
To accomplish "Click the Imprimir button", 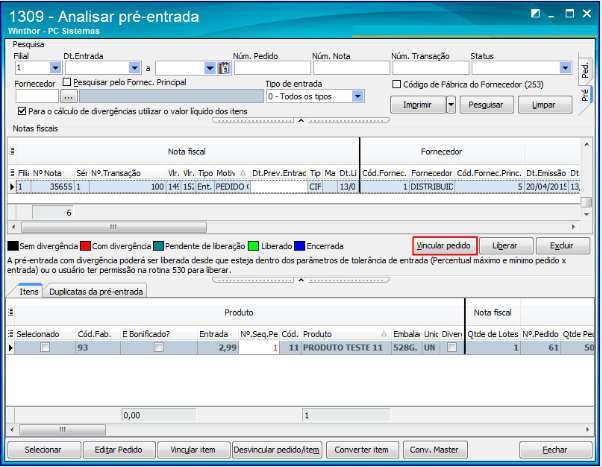I will (418, 105).
